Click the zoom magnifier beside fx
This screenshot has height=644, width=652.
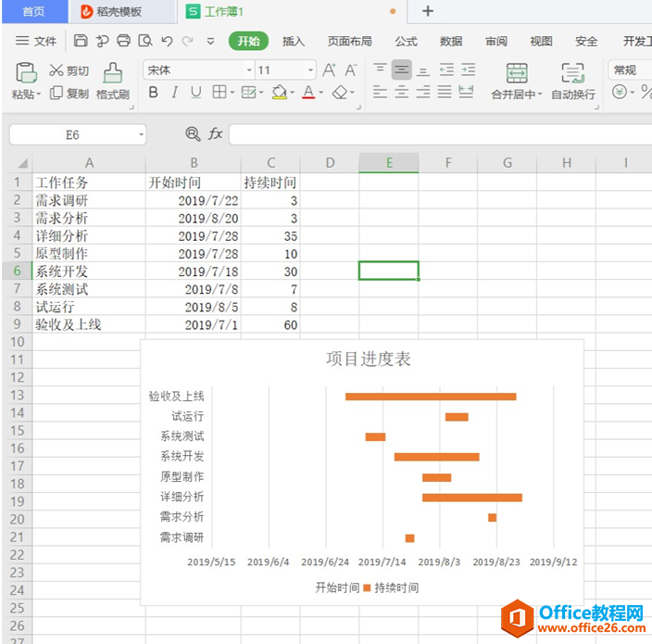193,134
